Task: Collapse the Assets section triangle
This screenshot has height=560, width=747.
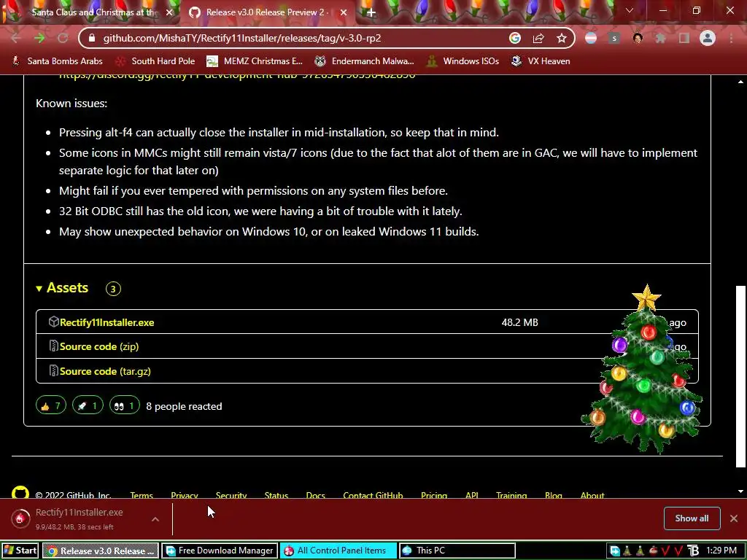Action: point(39,289)
